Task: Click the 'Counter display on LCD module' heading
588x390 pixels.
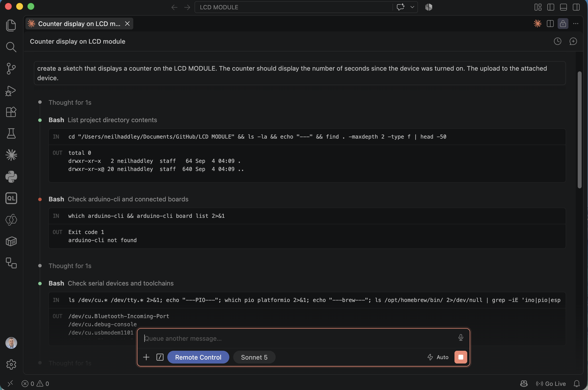Action: pos(77,41)
